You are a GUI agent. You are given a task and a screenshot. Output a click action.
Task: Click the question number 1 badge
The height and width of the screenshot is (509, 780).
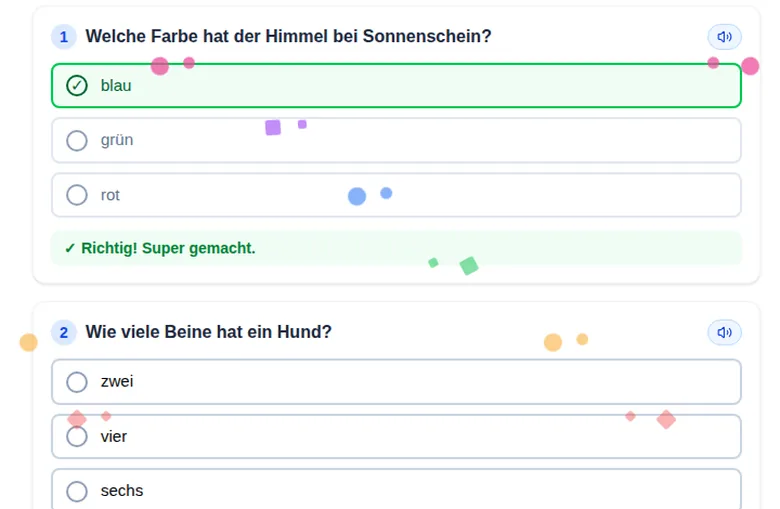pos(64,37)
